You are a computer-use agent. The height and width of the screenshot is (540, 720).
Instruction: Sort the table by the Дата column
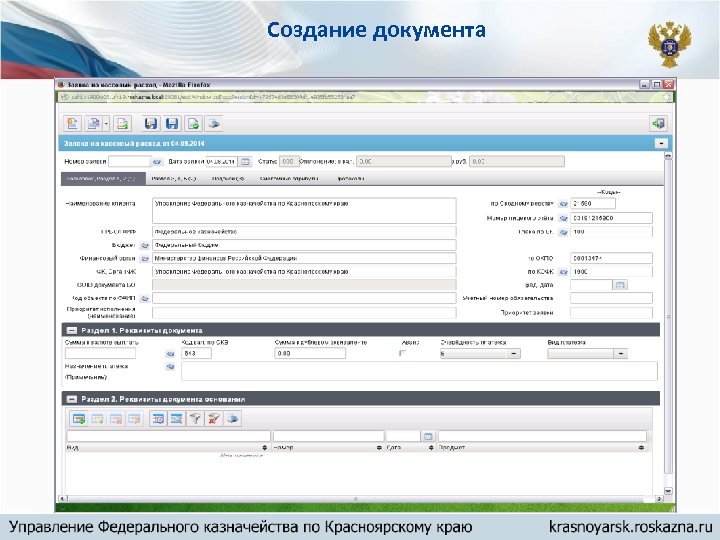pos(431,447)
